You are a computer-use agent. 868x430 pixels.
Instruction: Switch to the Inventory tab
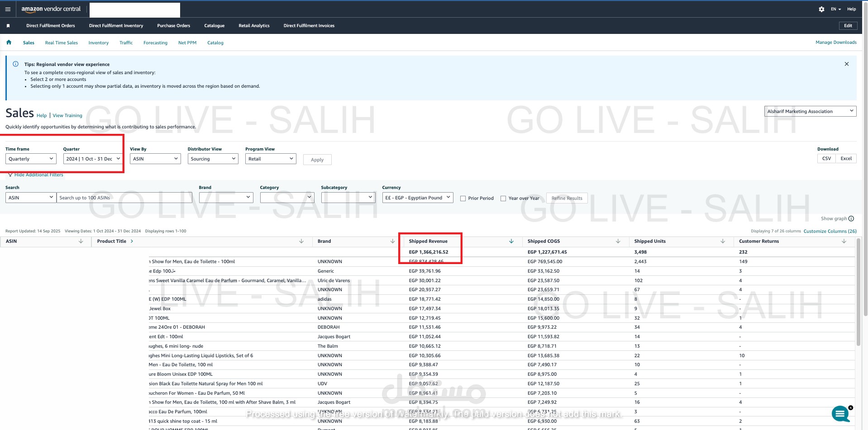click(x=99, y=43)
